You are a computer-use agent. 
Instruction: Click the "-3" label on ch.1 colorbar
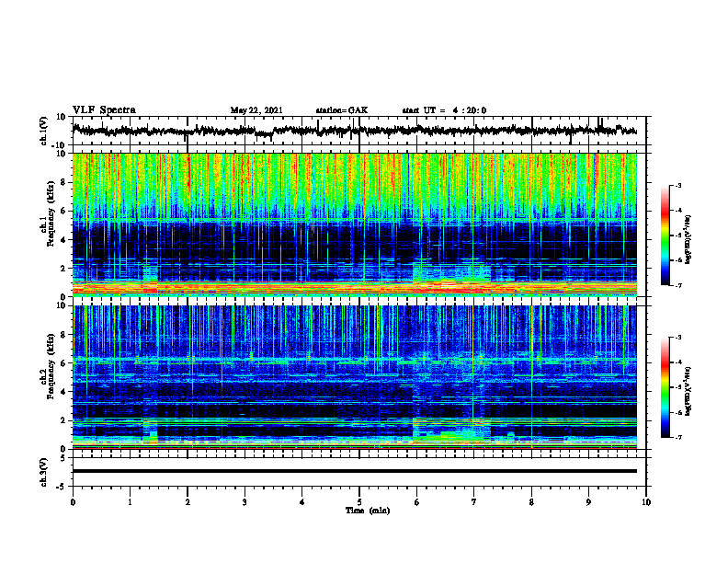(x=678, y=185)
